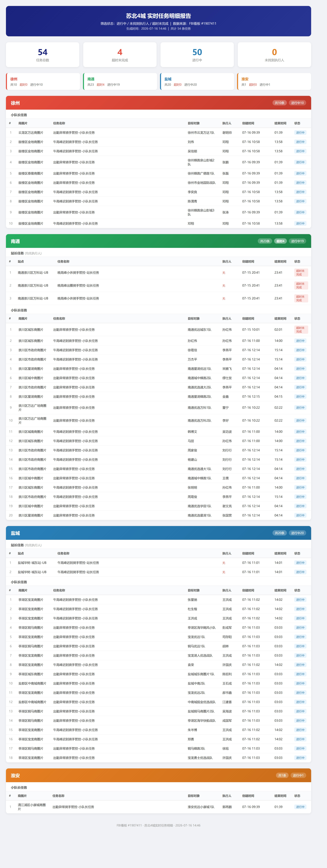Viewport: 327px width, 868px height.
Task: Click the 共23条 badge in the 南通 header
Action: coord(265,241)
